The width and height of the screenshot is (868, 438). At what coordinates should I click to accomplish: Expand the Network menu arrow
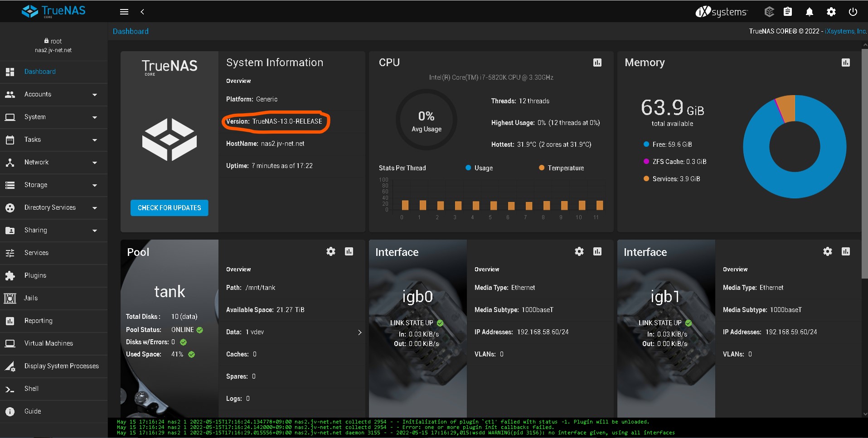pyautogui.click(x=95, y=163)
